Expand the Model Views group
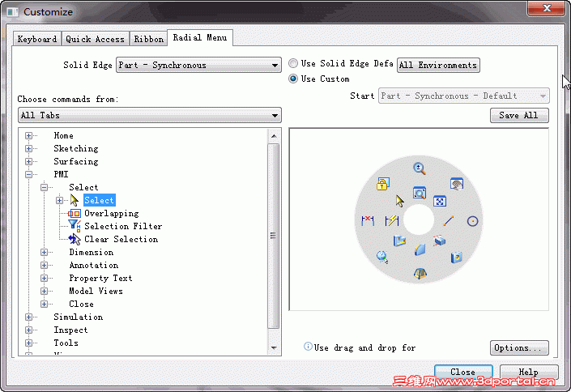The height and width of the screenshot is (392, 571). pyautogui.click(x=44, y=291)
